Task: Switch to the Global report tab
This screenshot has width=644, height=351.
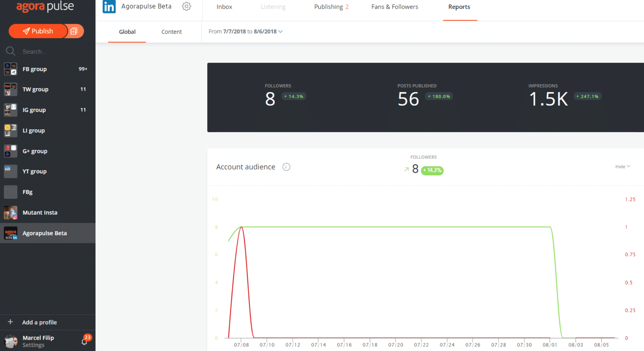Action: [x=127, y=32]
